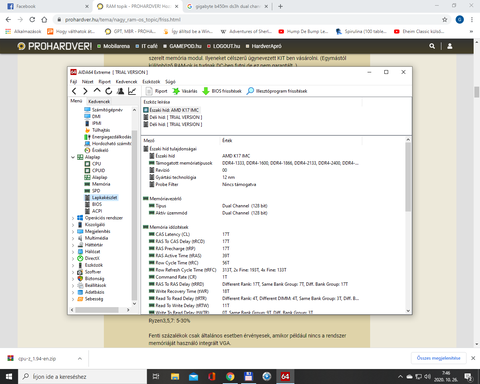
Task: Select Északi híd AMD K17 IMC device
Action: click(x=171, y=110)
